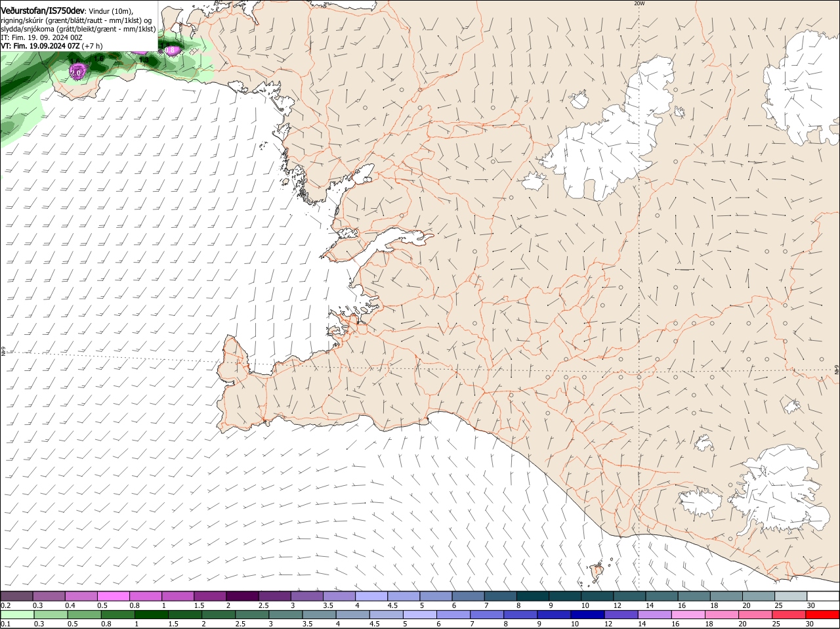
Task: Click the blue rain scale swatch labeled 8
Action: pos(520,615)
